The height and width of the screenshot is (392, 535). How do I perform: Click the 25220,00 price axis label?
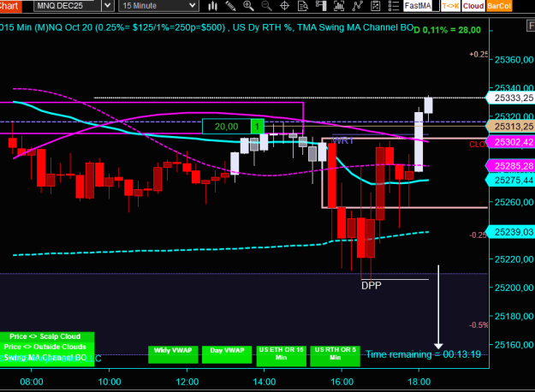pyautogui.click(x=514, y=259)
